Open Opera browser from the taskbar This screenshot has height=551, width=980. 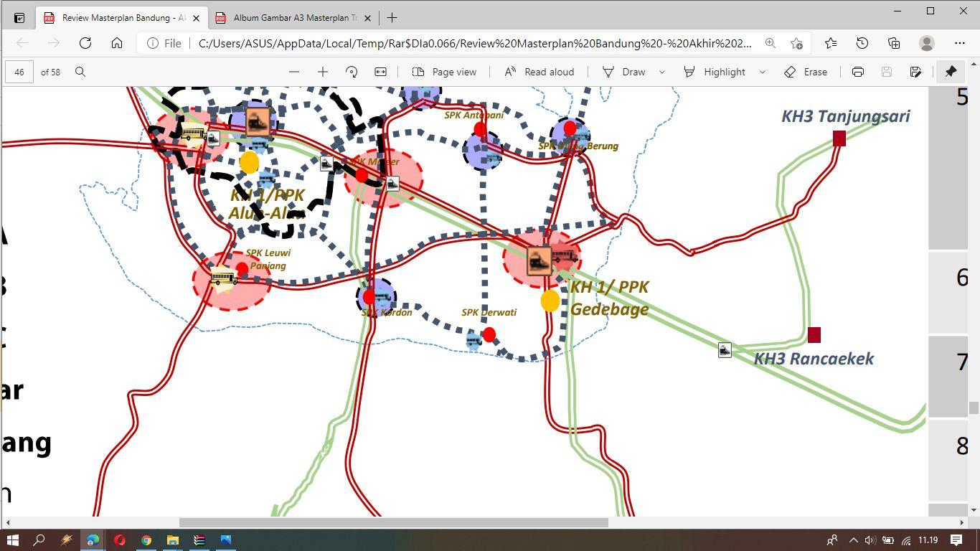point(119,540)
